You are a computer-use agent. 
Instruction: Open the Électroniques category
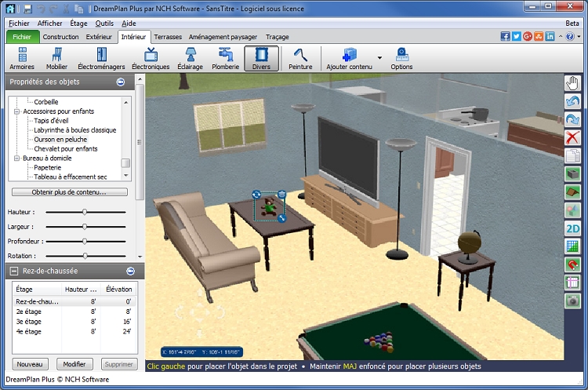coord(151,59)
